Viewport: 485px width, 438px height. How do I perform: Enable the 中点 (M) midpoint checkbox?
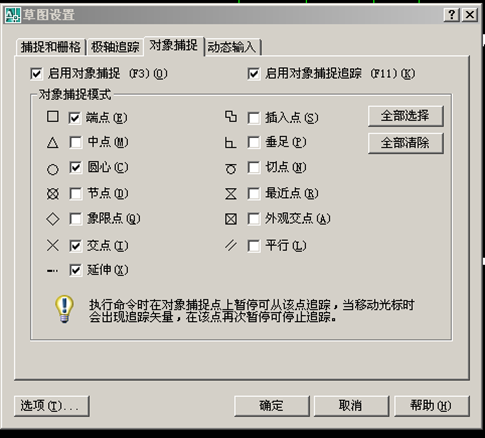point(76,143)
